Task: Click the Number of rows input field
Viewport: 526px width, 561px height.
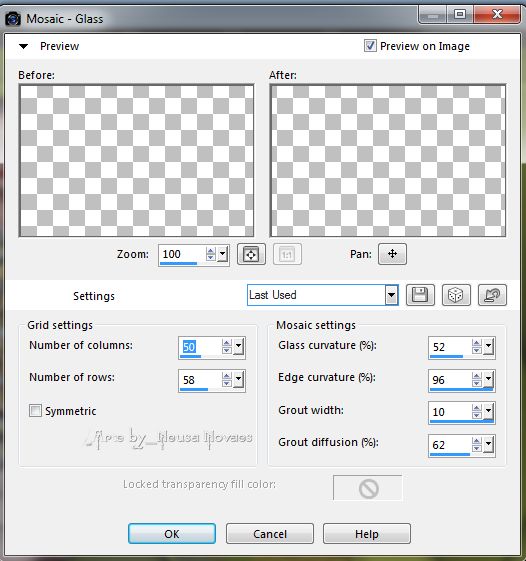Action: pyautogui.click(x=200, y=380)
